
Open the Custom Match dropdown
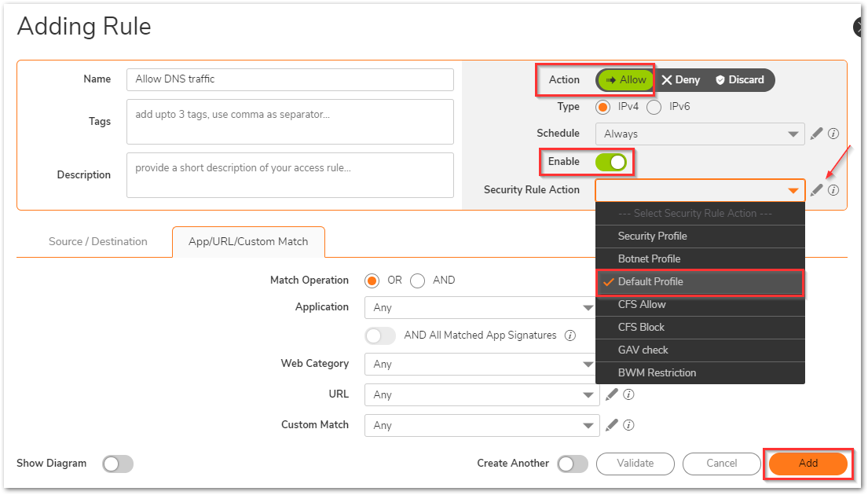tap(482, 425)
